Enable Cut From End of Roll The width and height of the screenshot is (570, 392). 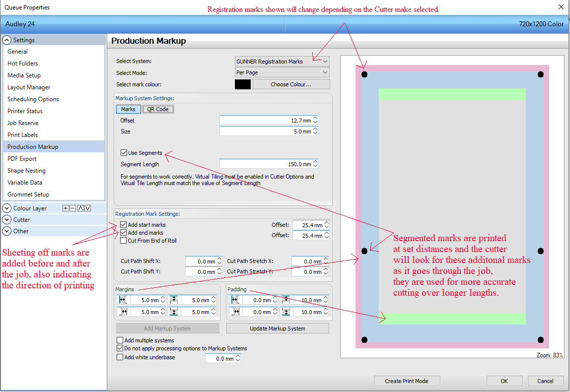click(x=124, y=241)
